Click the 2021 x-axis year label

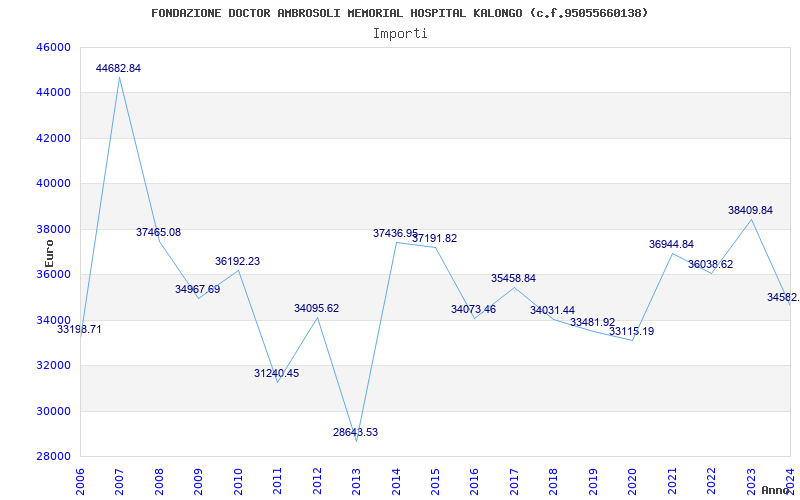671,482
